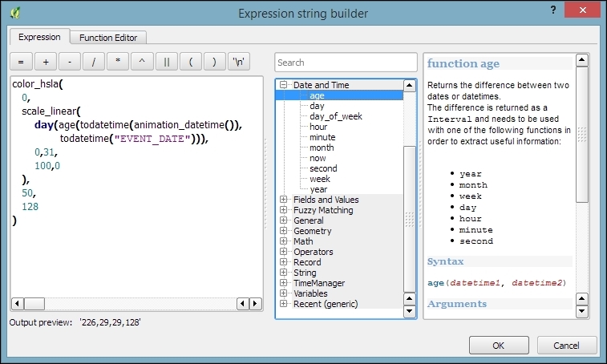The height and width of the screenshot is (364, 607).
Task: Click help panel bottom scroll down arrow
Action: click(582, 311)
